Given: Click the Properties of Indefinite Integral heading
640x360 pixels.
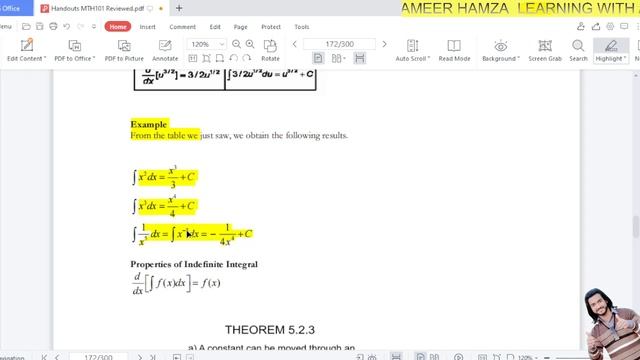Looking at the screenshot, I should tap(194, 264).
